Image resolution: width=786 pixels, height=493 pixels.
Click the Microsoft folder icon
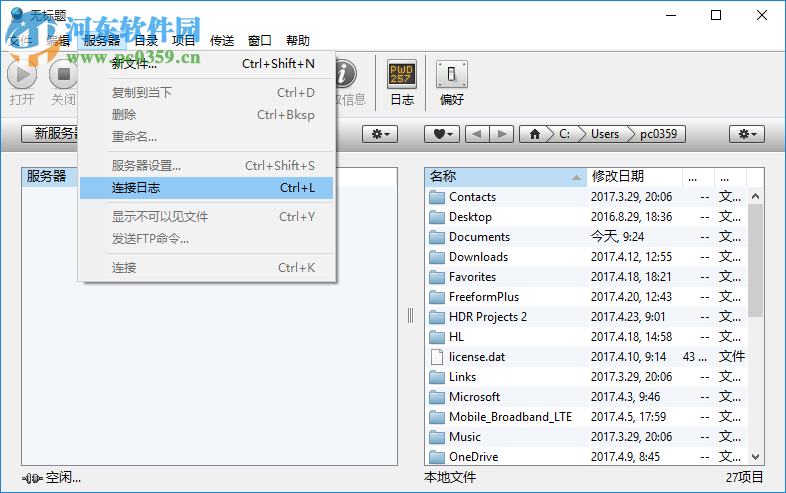(437, 397)
